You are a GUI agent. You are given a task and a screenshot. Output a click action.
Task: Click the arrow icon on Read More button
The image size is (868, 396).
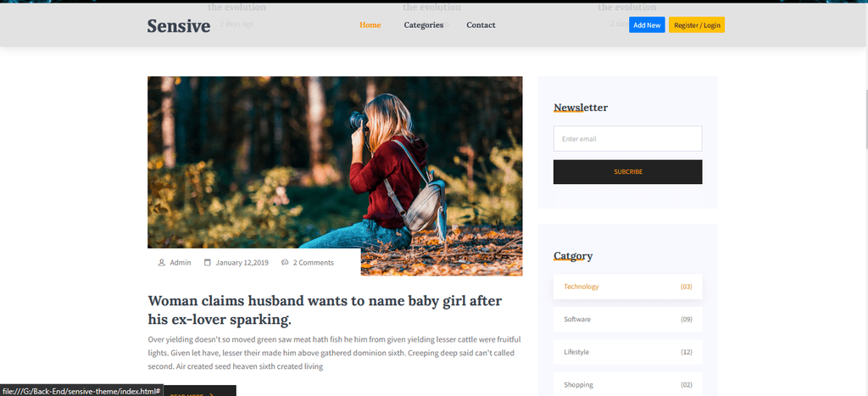pos(212,395)
